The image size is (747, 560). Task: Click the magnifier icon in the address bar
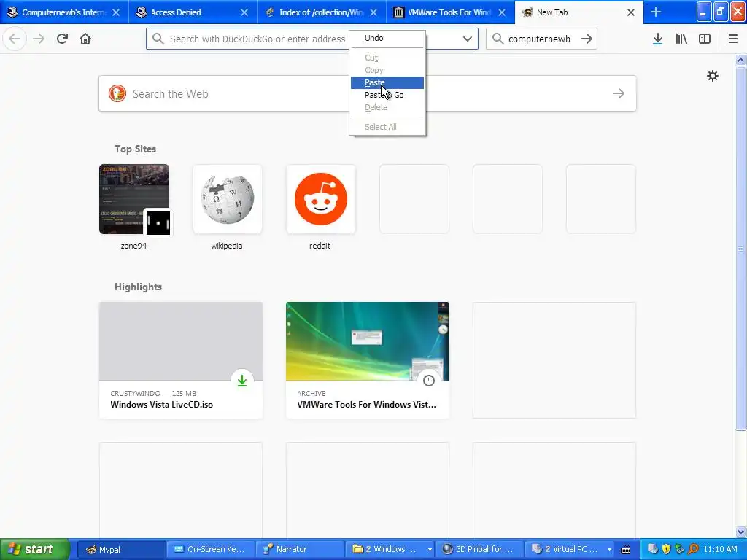click(x=158, y=39)
